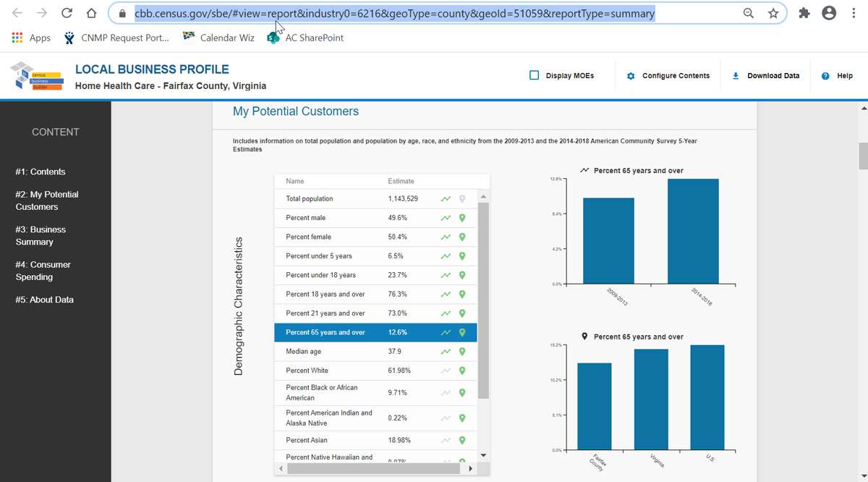Bookmark this page with the star icon
Screen dimensions: 868x482
click(773, 13)
